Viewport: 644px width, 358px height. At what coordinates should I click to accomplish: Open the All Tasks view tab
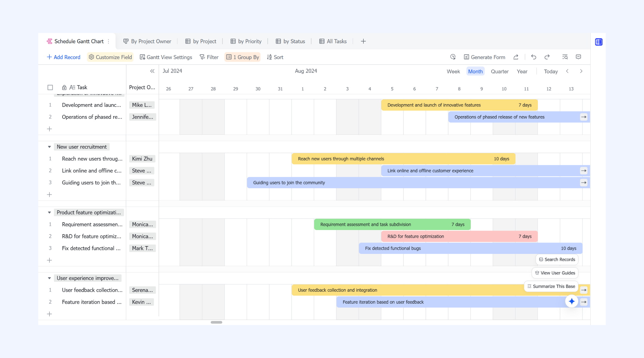pyautogui.click(x=333, y=41)
